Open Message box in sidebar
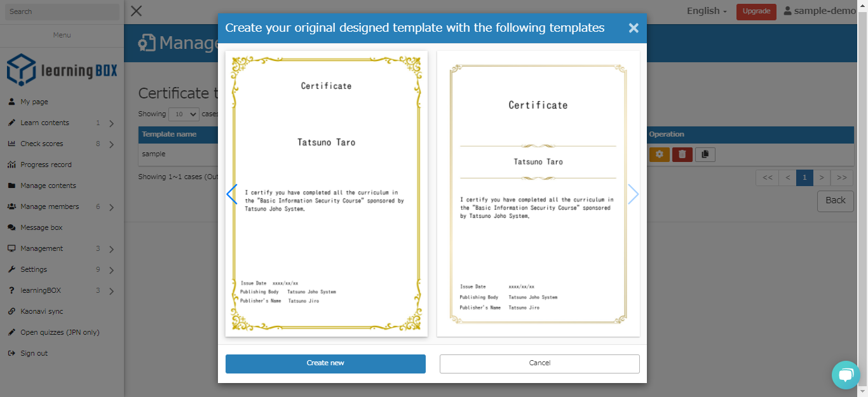Image resolution: width=868 pixels, height=397 pixels. (41, 227)
